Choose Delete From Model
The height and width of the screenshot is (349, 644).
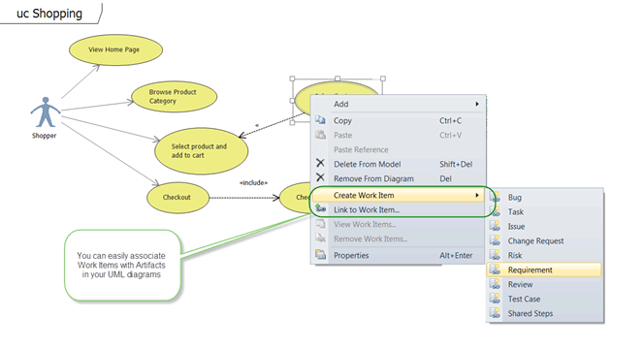point(398,164)
